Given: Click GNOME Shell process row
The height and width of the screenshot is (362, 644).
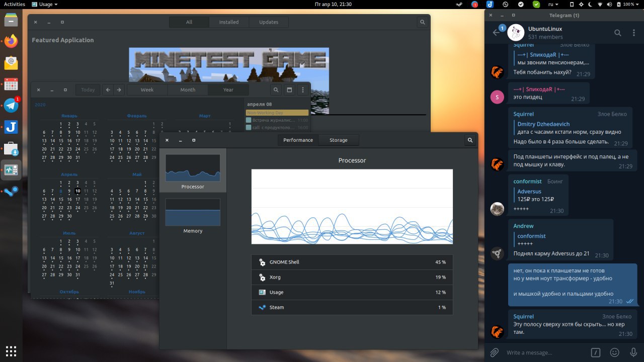Looking at the screenshot, I should tap(352, 262).
